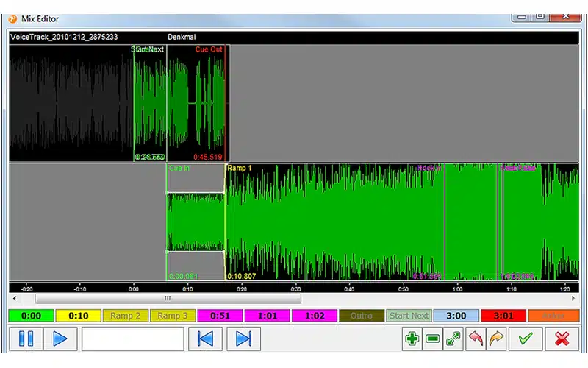This screenshot has width=588, height=368.
Task: Undo last change with red curved arrow
Action: click(x=476, y=339)
